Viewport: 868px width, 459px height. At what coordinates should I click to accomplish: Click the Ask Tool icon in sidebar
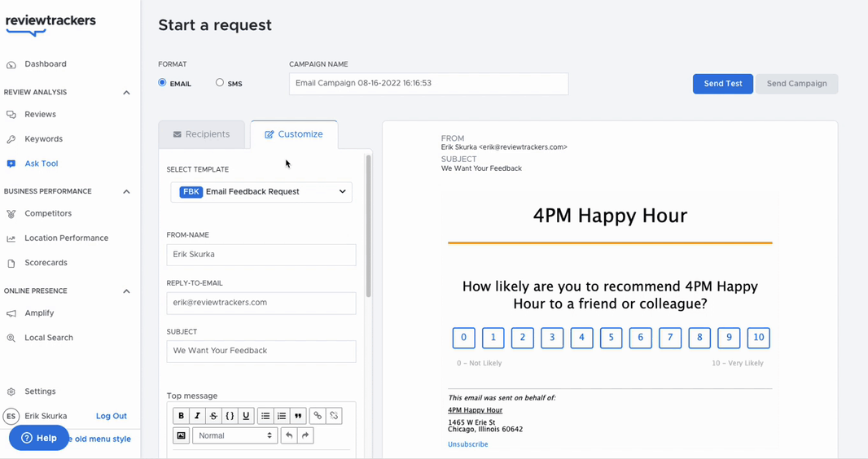tap(11, 164)
